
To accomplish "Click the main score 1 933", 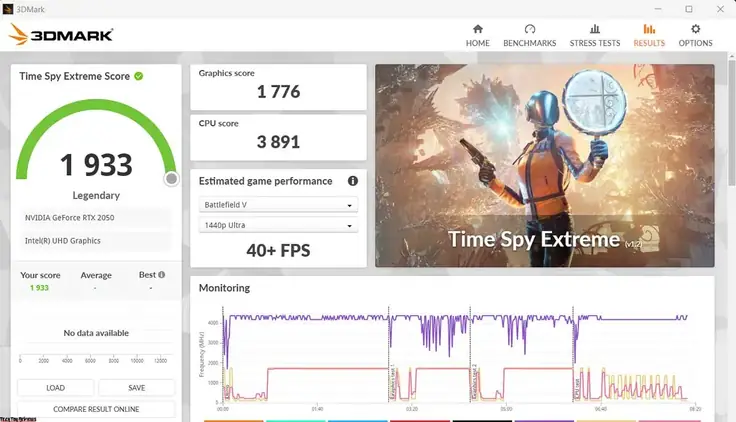I will pos(96,165).
